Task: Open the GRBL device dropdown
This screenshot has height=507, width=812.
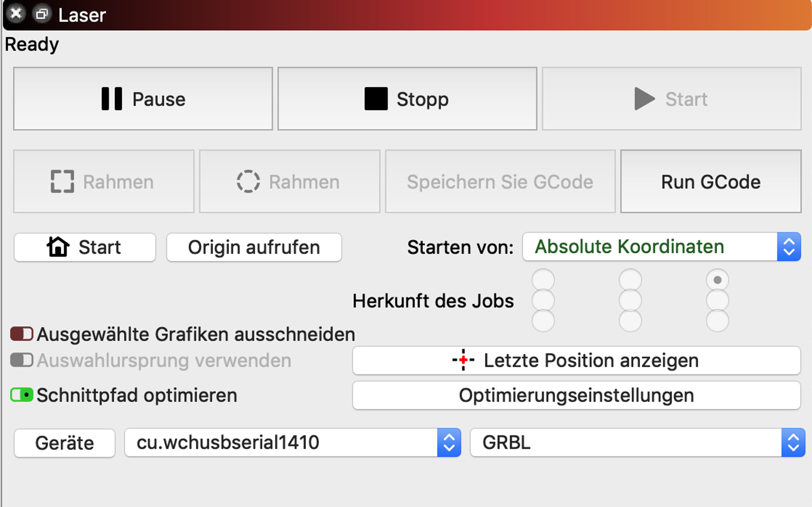Action: 637,442
